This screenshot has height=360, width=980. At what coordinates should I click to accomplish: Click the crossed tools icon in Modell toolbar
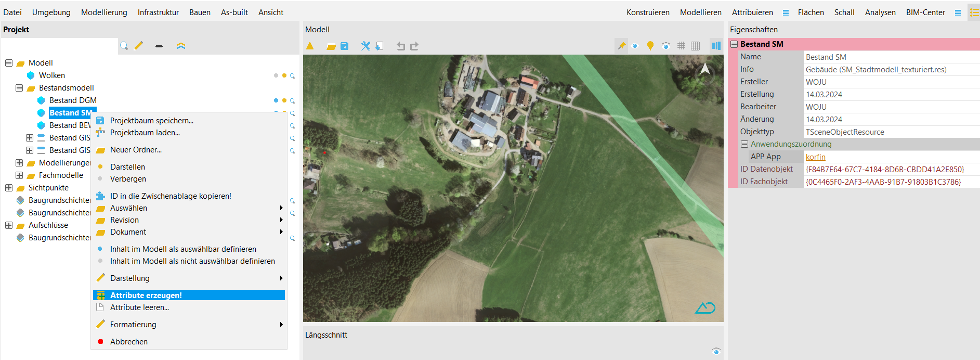(365, 46)
